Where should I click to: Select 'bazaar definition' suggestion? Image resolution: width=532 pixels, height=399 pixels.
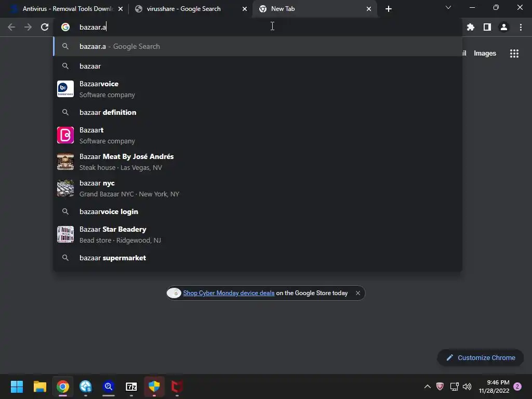tap(258, 112)
